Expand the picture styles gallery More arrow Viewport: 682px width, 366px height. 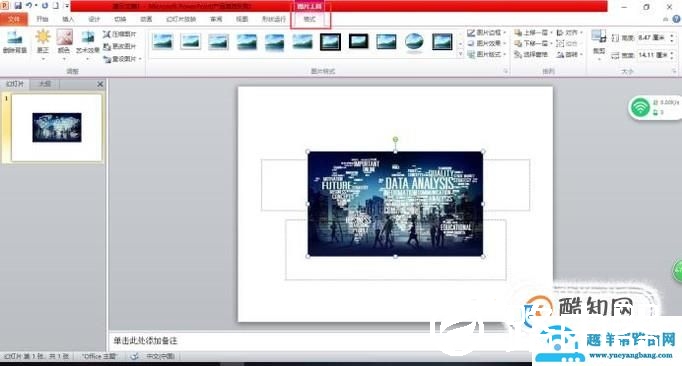(x=460, y=54)
